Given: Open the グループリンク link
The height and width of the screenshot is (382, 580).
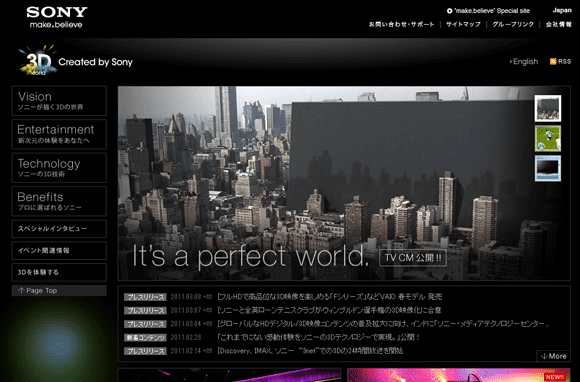Looking at the screenshot, I should (x=513, y=24).
